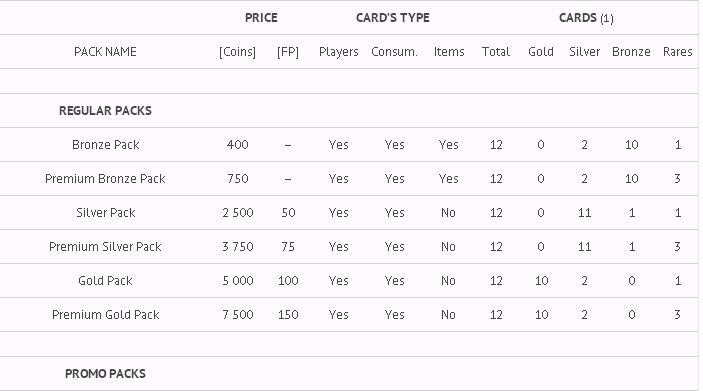Click the Premium Silver Pack name

coord(105,247)
